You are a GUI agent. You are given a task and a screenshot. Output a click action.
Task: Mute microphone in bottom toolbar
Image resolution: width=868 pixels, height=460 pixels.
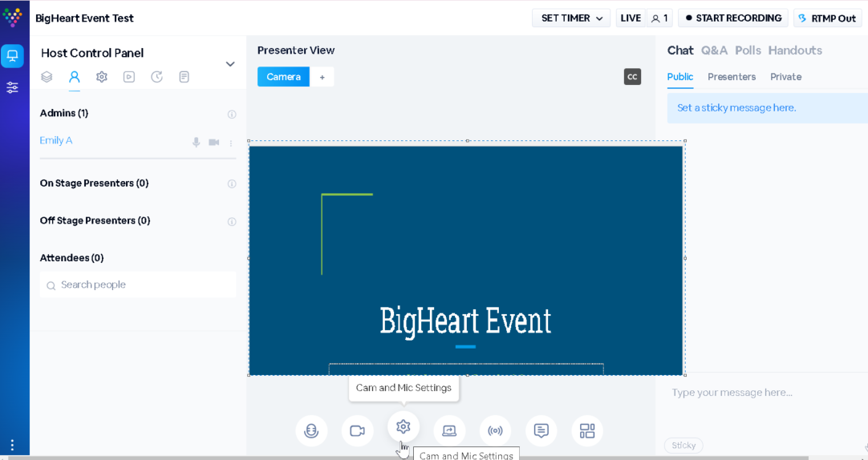tap(311, 430)
